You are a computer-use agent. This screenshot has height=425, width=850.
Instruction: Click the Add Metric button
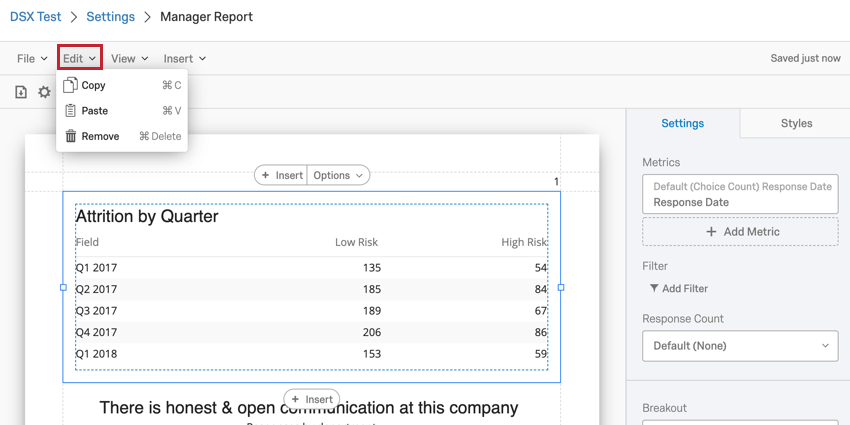click(740, 232)
